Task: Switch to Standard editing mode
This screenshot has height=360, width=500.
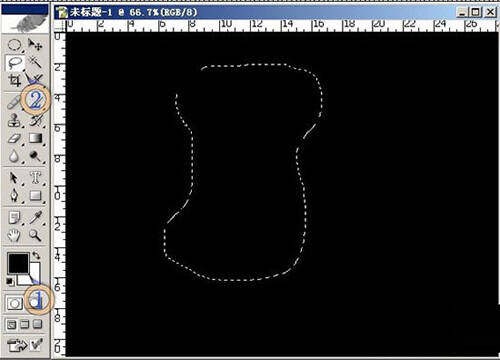Action: coord(14,303)
